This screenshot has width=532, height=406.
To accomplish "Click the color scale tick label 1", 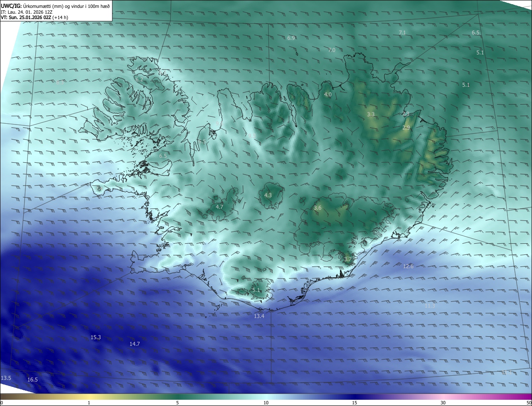I will click(89, 403).
